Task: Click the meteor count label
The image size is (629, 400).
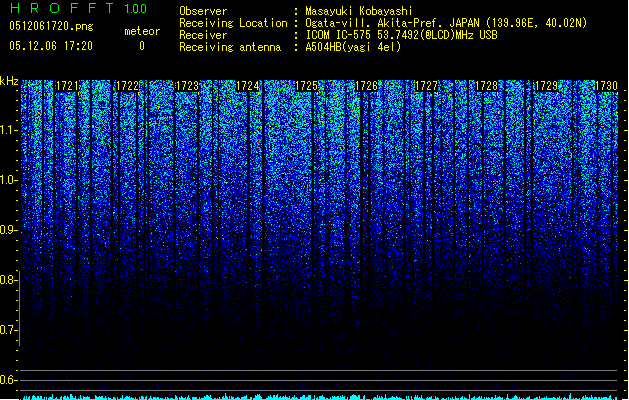Action: [x=142, y=31]
